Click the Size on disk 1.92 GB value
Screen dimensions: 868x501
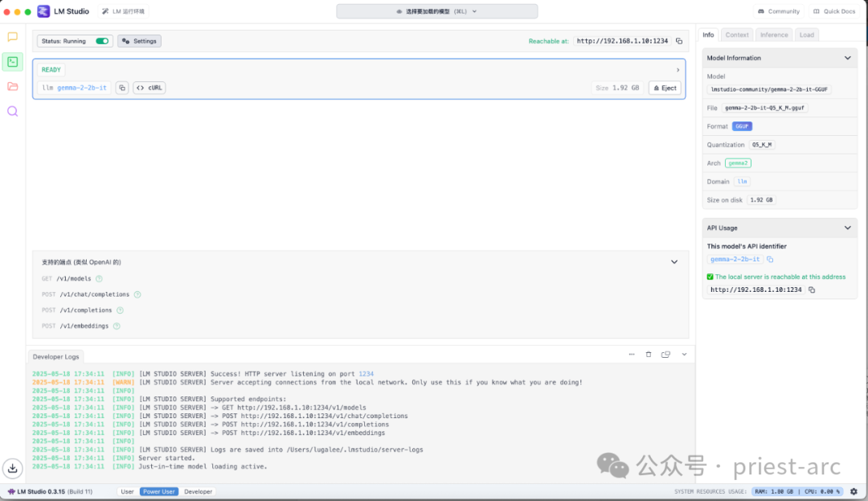click(761, 200)
